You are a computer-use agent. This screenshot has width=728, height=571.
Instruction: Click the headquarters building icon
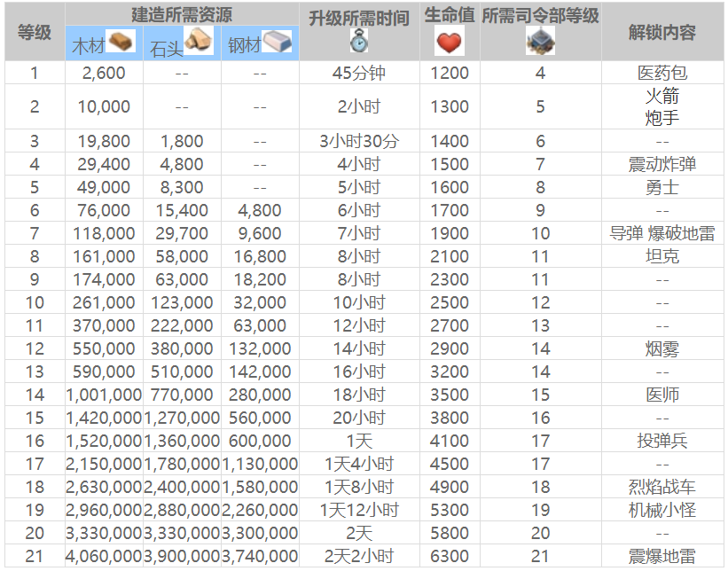(540, 41)
